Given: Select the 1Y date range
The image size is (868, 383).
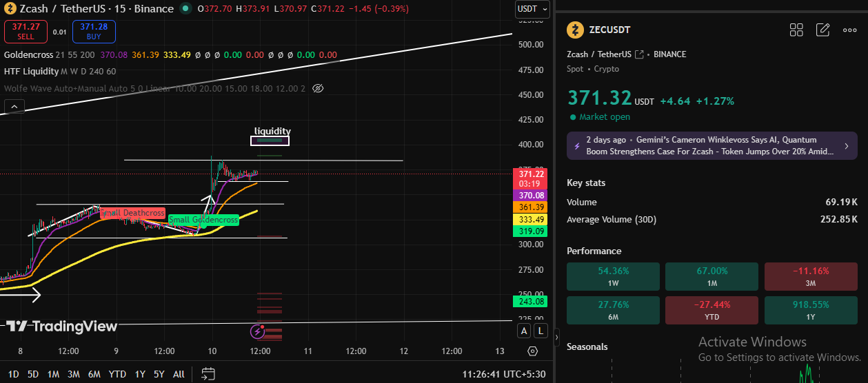Looking at the screenshot, I should [x=140, y=374].
